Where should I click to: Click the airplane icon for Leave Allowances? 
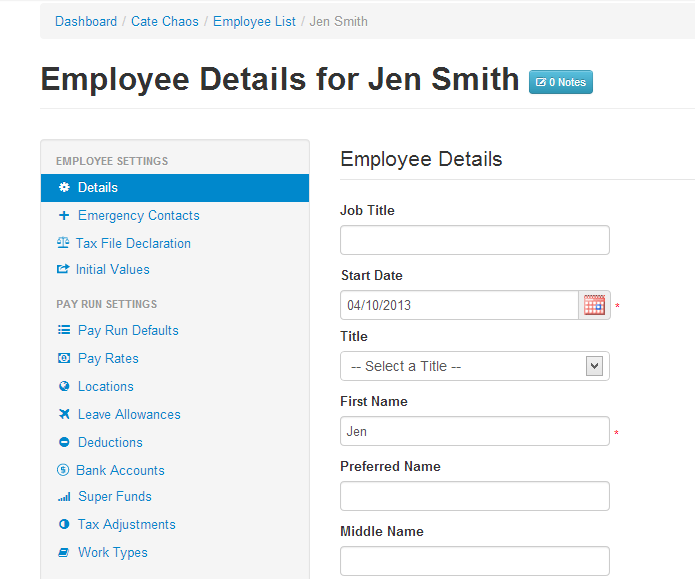[64, 414]
